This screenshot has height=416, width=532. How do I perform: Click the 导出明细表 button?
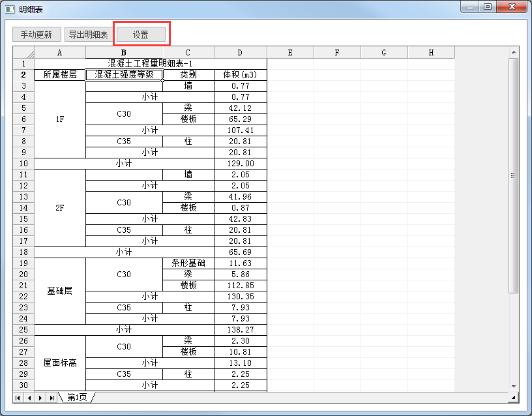point(89,35)
